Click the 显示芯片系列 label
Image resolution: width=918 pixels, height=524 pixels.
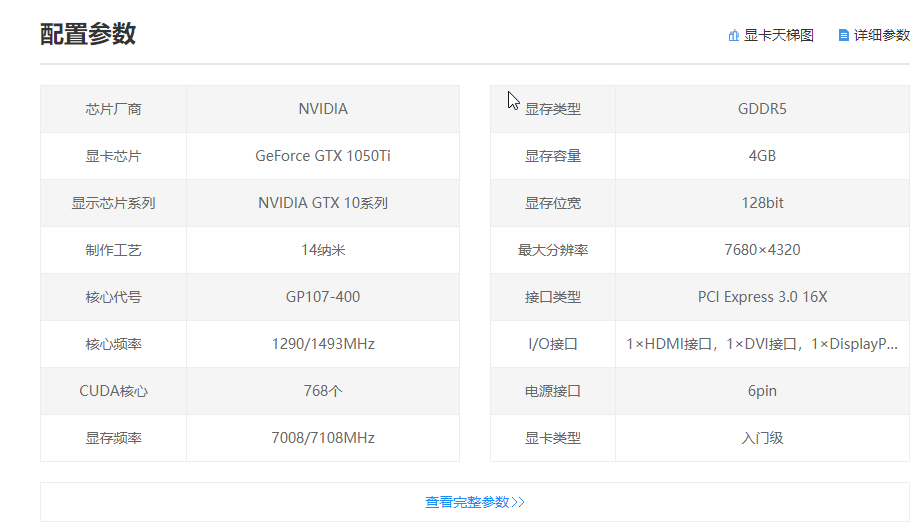point(114,203)
